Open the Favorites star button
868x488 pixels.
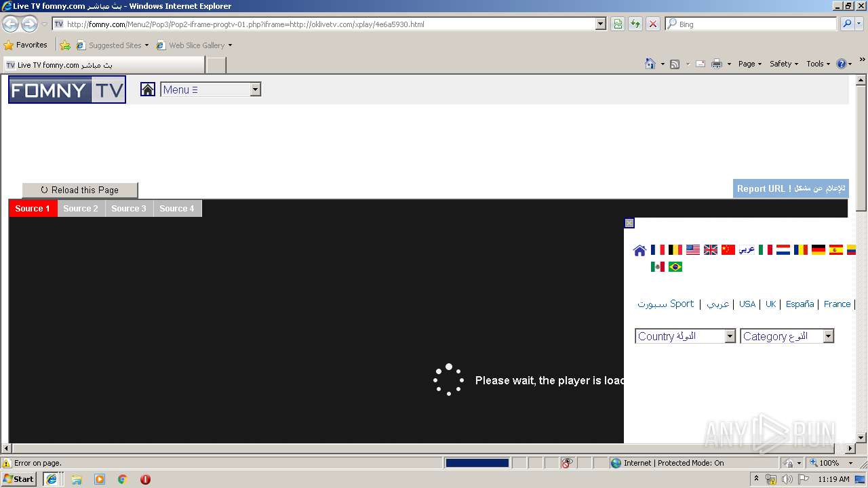(26, 45)
